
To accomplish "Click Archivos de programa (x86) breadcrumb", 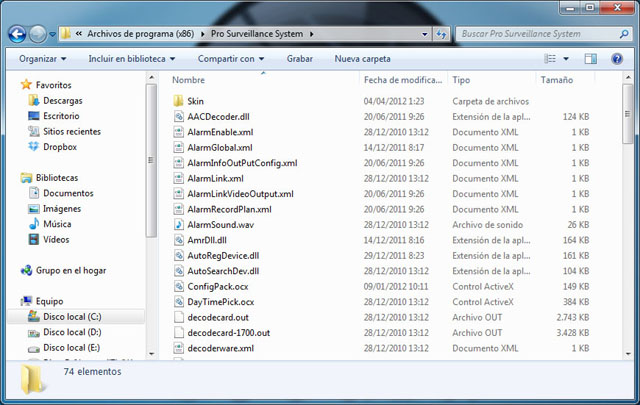I will click(140, 34).
